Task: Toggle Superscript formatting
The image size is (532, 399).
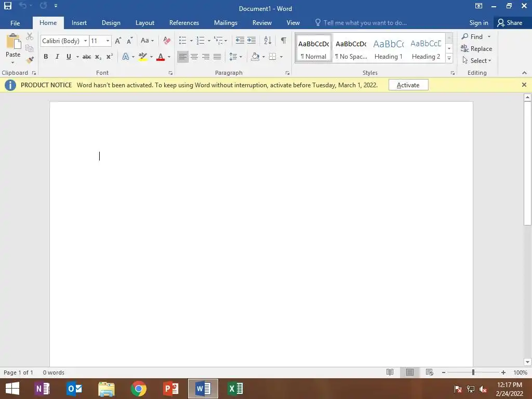Action: tap(109, 57)
